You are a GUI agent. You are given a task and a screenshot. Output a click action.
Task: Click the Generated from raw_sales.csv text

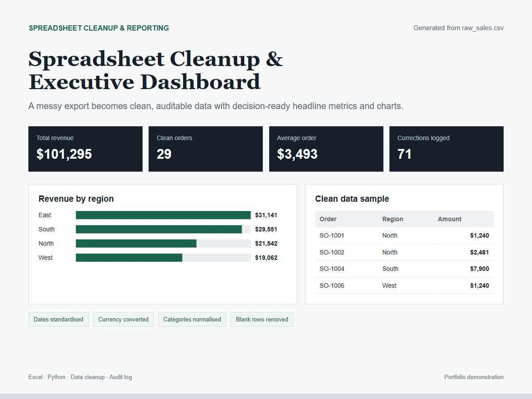pos(458,28)
